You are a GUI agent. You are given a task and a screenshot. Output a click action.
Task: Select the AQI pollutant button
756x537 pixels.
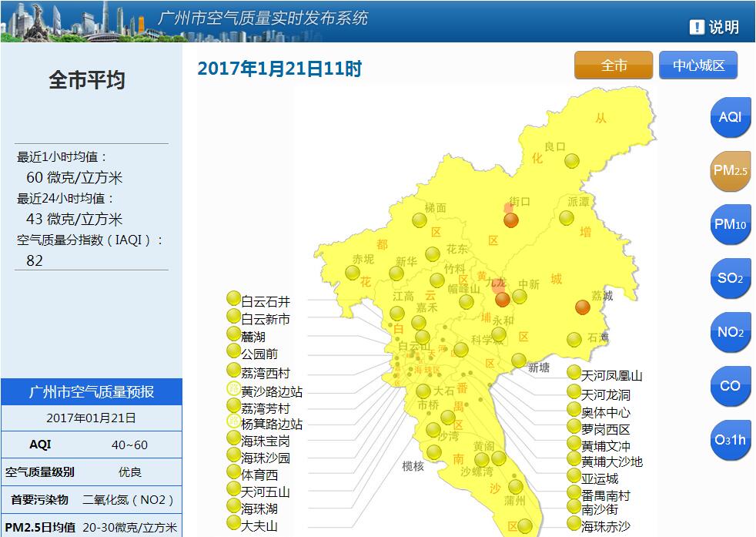point(730,117)
